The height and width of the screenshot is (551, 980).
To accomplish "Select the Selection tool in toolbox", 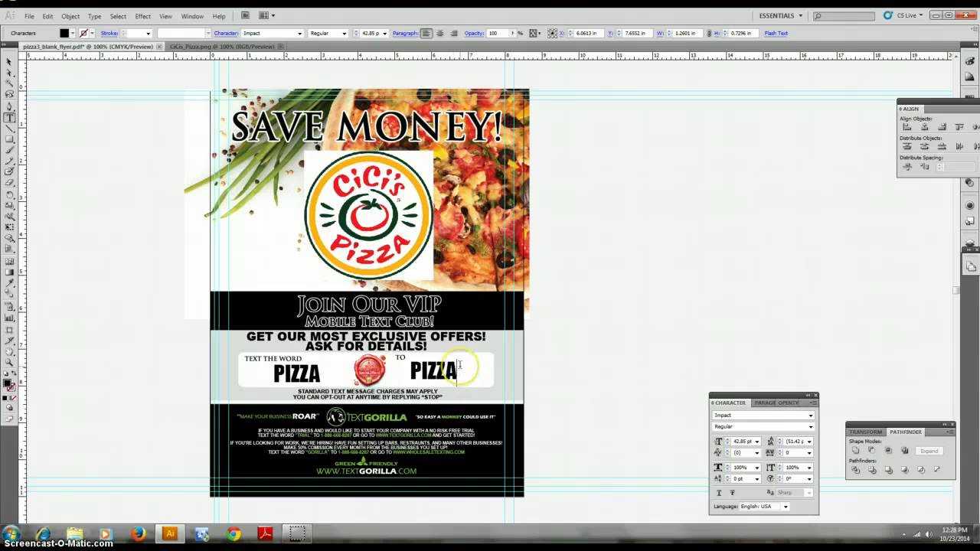I will (x=8, y=61).
